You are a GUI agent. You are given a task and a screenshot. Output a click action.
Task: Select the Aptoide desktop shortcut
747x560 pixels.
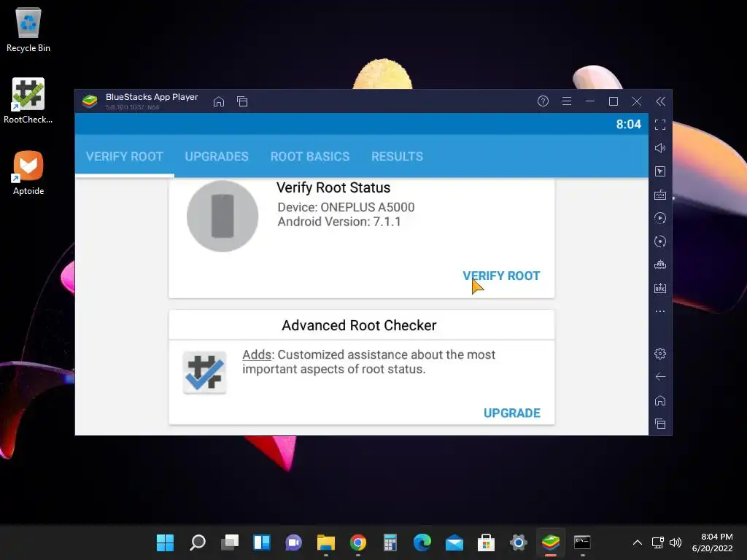(x=28, y=173)
